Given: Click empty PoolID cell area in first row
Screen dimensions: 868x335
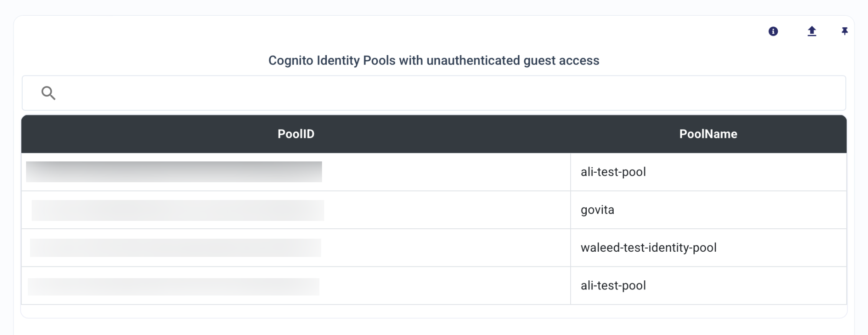Looking at the screenshot, I should click(447, 172).
